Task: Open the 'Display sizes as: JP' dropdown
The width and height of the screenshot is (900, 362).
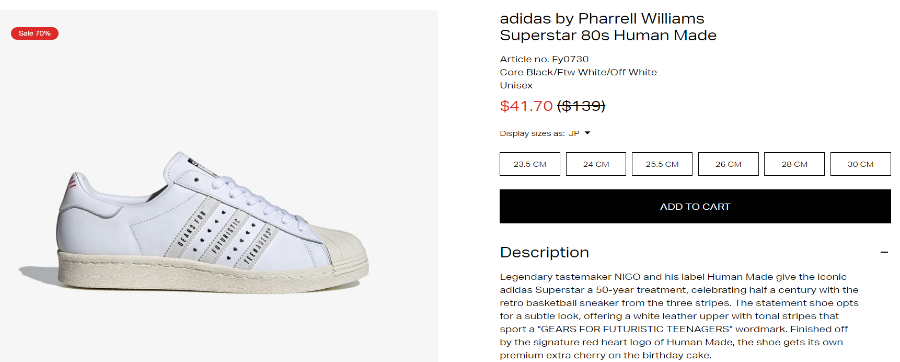Action: coord(545,133)
